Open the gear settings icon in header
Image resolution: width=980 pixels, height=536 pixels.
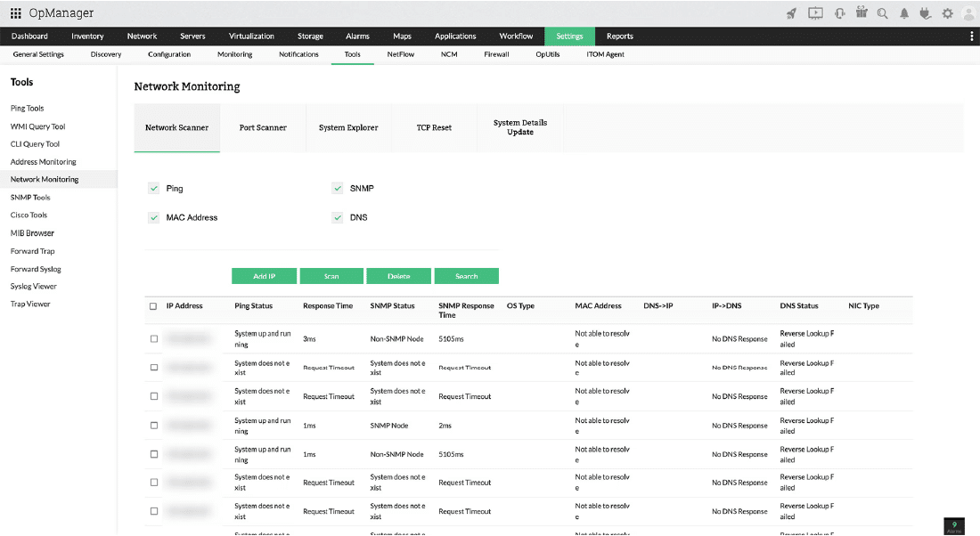[948, 13]
